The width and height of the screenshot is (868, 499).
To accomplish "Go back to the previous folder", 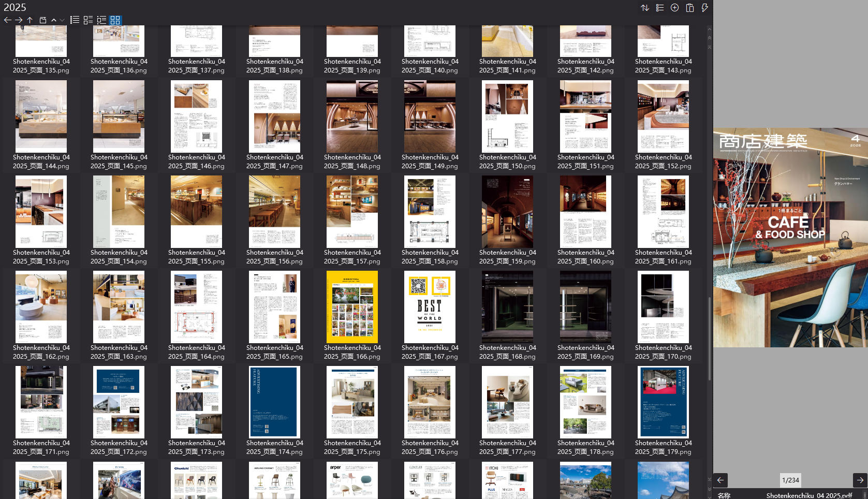I will tap(7, 20).
